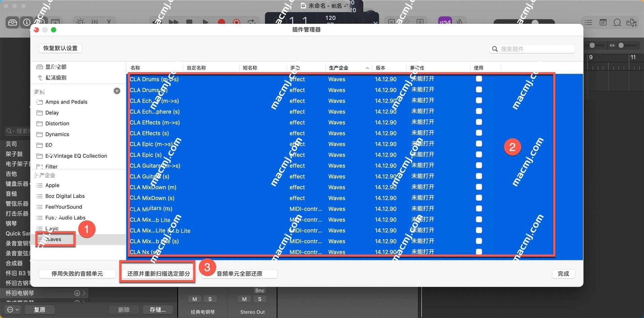Image resolution: width=644 pixels, height=318 pixels.
Task: Show the Mixer faders icon
Action: point(95,22)
